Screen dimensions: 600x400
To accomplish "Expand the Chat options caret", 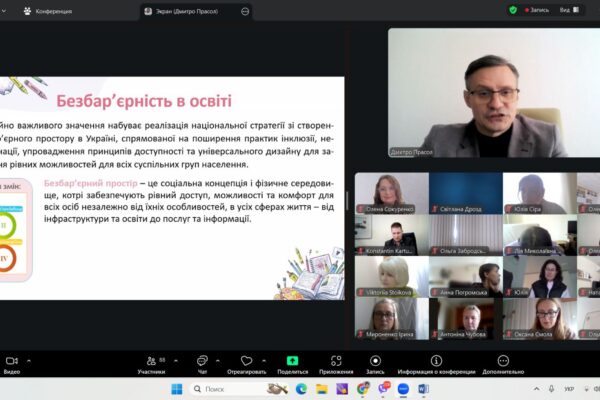I will click(x=219, y=357).
